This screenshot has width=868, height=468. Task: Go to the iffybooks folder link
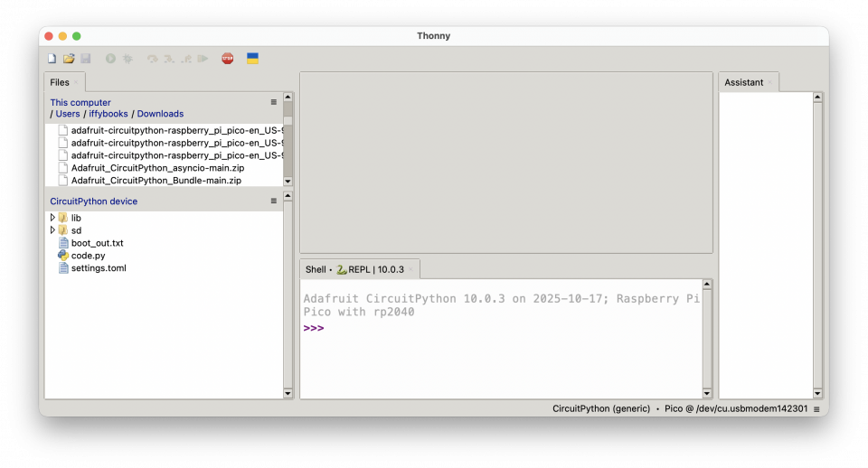pos(108,114)
